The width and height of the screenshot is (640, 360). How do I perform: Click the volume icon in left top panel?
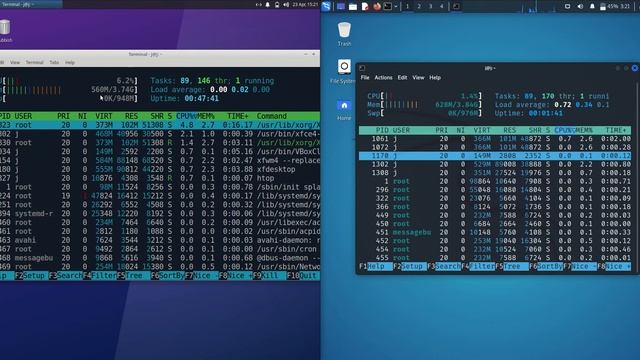coord(286,4)
